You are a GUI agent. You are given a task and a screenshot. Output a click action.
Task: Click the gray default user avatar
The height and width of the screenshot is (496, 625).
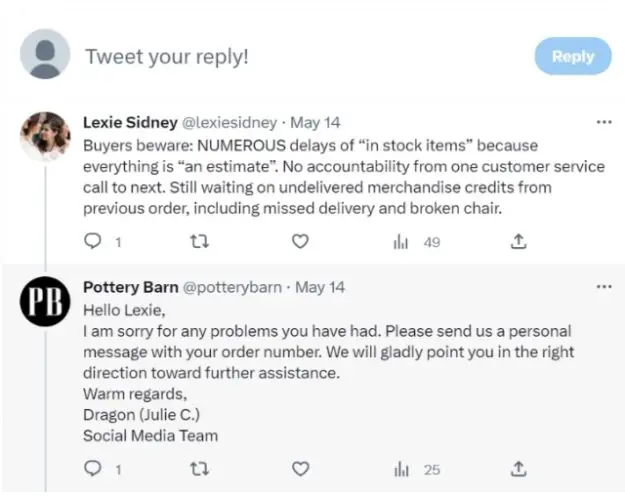click(x=45, y=54)
